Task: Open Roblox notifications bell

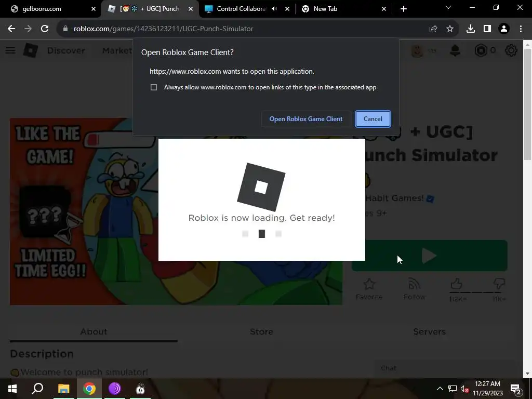Action: [x=455, y=50]
